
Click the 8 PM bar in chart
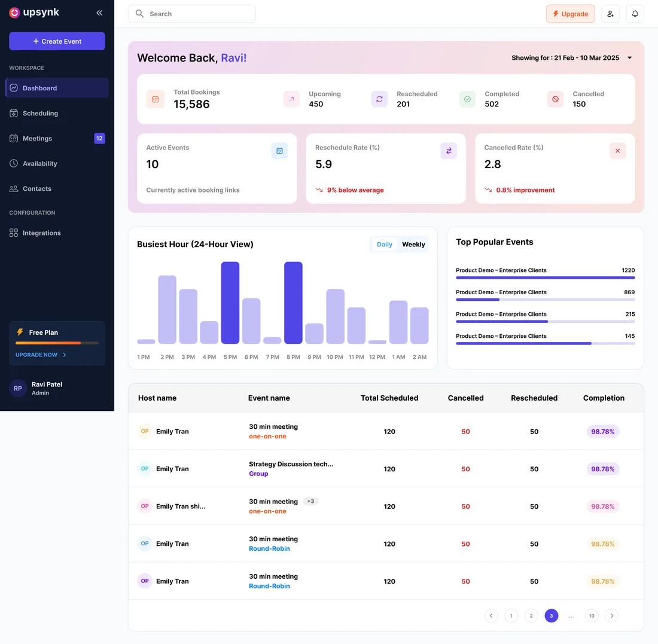click(x=293, y=303)
